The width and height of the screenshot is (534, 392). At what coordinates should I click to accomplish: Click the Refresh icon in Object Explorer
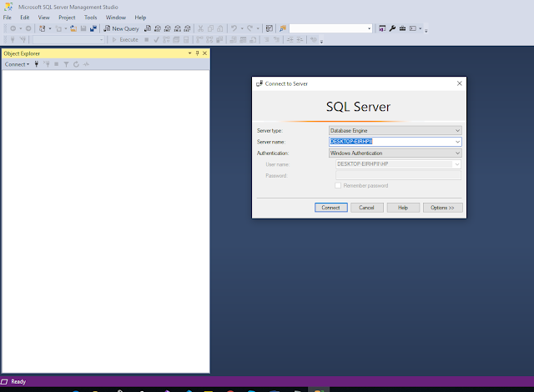[76, 64]
